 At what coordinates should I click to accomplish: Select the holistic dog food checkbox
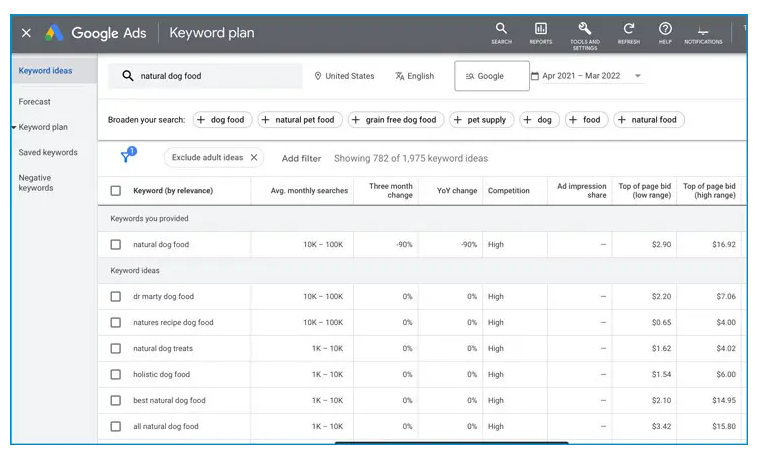click(116, 375)
